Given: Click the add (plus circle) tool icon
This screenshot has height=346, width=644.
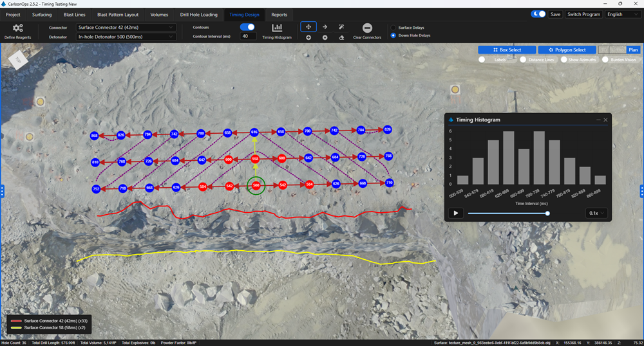Looking at the screenshot, I should tap(308, 38).
